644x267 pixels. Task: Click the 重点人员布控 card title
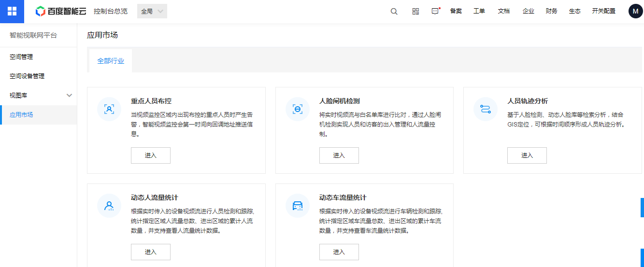151,101
